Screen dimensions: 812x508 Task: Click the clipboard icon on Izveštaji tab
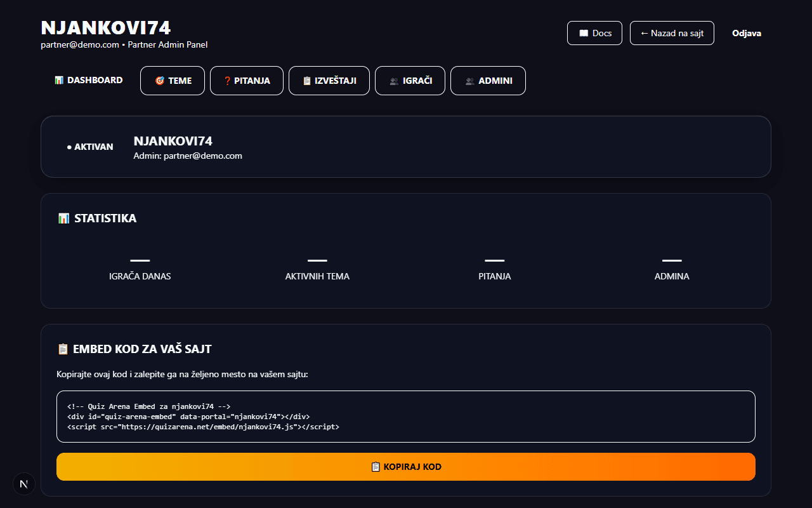pos(306,81)
